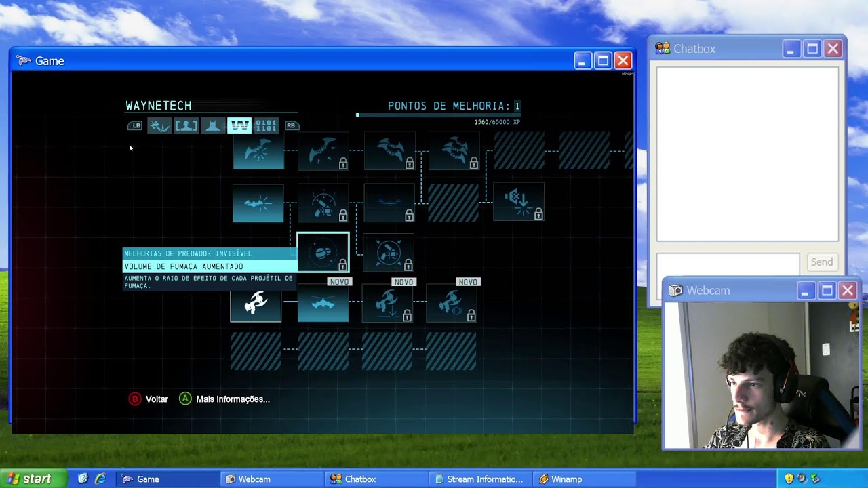Click the B Voltar button

(149, 399)
